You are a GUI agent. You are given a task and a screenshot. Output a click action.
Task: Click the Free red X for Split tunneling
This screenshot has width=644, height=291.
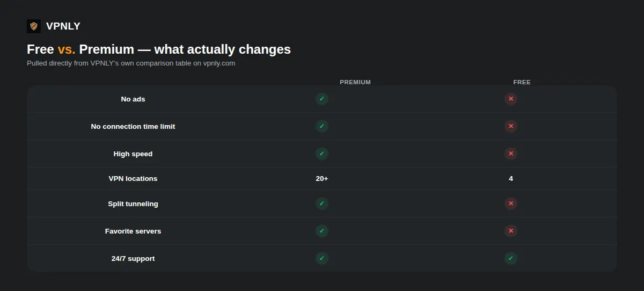tap(511, 203)
